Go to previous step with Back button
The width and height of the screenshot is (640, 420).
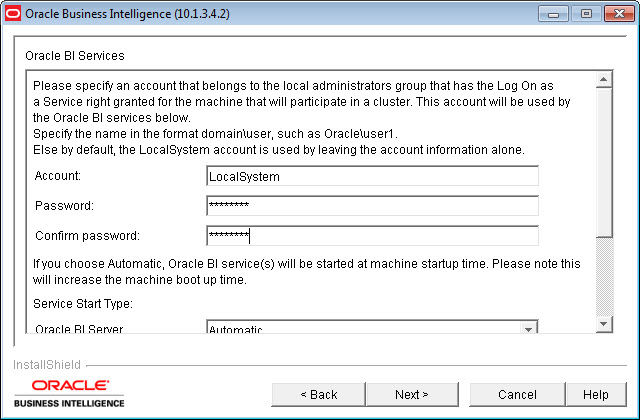pos(318,394)
